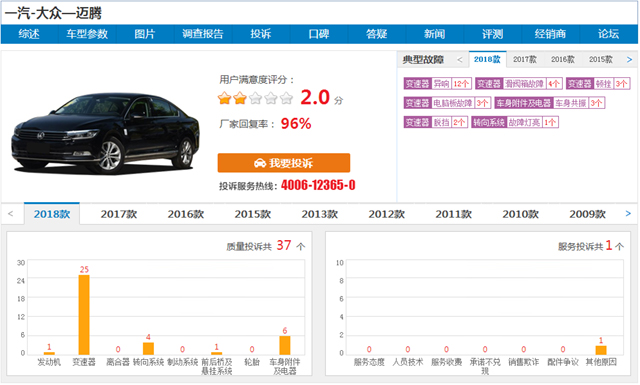Viewport: 640px width, 385px height.
Task: Click the 发动机 bar showing 1 complaint
Action: click(49, 353)
